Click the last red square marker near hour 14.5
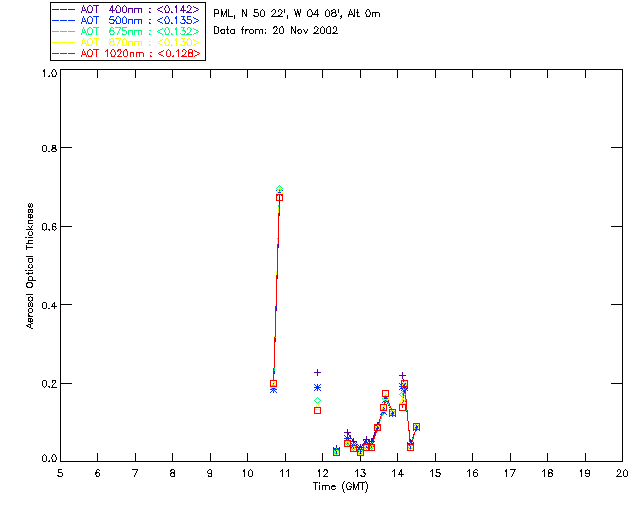The height and width of the screenshot is (512, 640). (416, 427)
